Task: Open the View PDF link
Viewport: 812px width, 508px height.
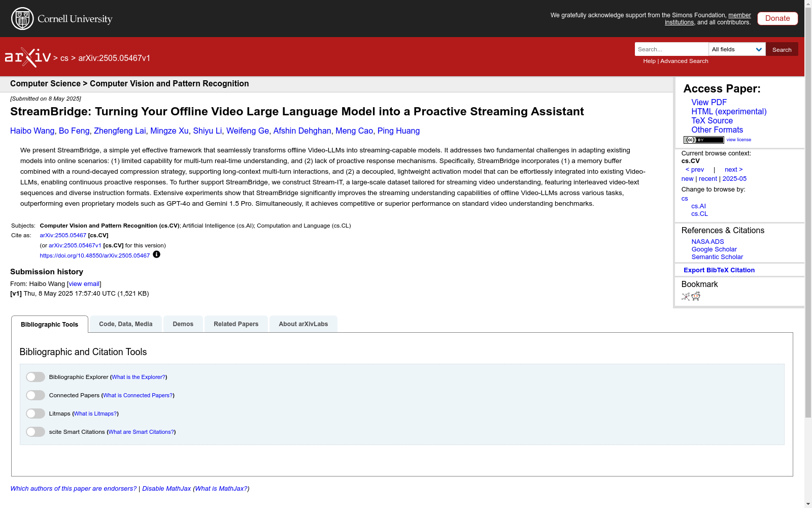Action: [x=709, y=102]
